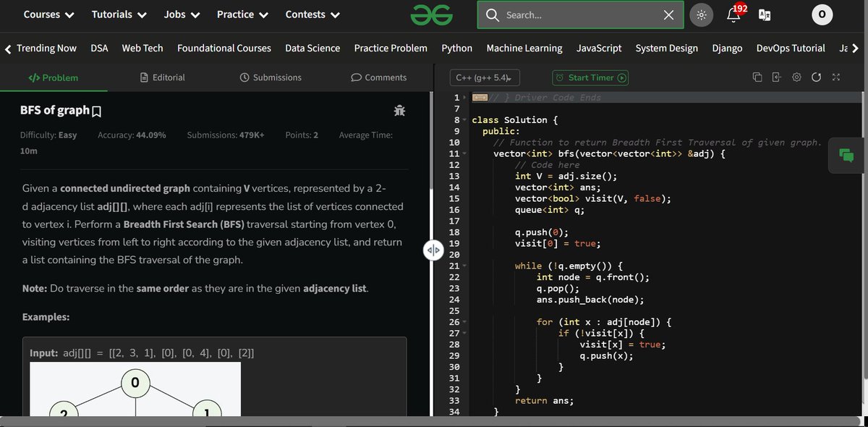
Task: Open JavaScript topic link
Action: point(599,48)
